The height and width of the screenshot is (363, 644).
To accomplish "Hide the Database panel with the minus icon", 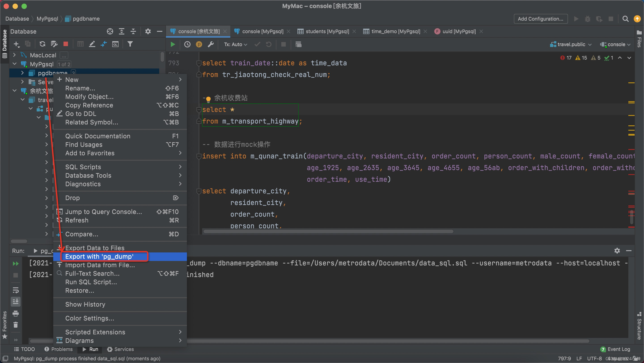I will click(159, 31).
